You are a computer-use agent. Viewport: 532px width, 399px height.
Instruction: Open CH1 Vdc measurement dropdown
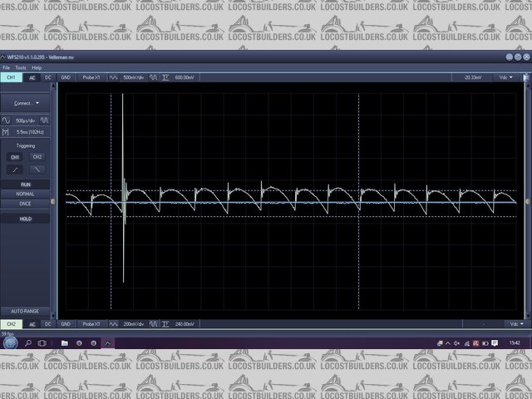pos(505,77)
